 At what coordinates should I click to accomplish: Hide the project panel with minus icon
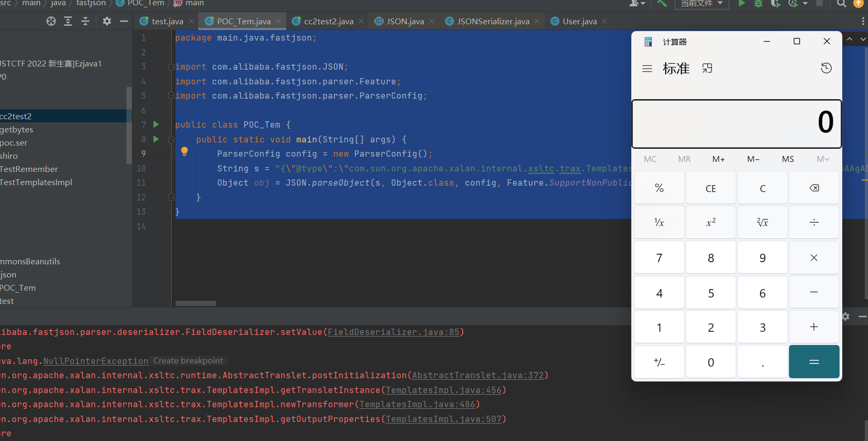tap(124, 21)
